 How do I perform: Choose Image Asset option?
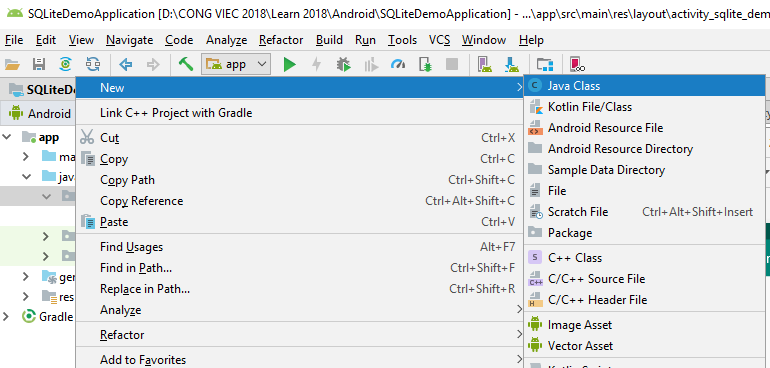tap(645, 325)
